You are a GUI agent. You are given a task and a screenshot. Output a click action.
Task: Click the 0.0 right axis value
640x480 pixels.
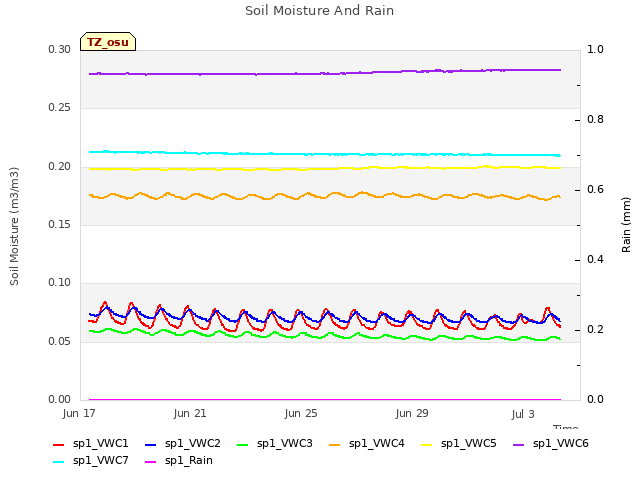coord(595,399)
